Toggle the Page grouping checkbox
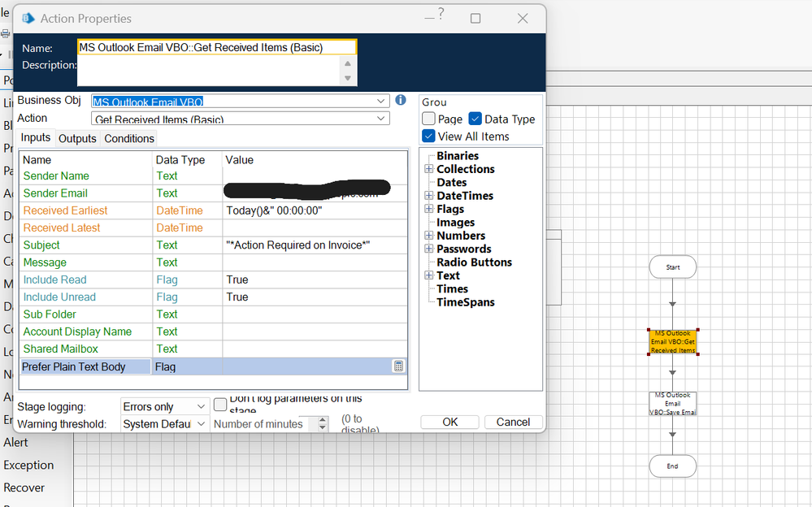812x507 pixels. [x=428, y=119]
